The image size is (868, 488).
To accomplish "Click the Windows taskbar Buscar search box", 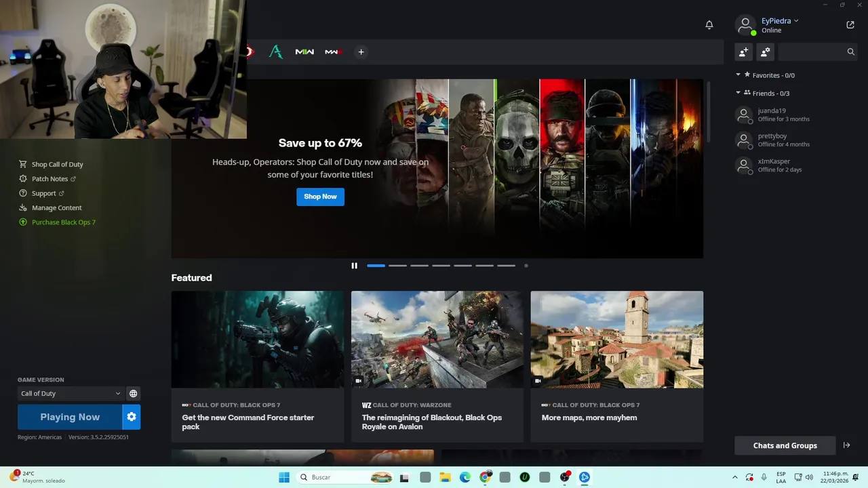I will tap(344, 477).
